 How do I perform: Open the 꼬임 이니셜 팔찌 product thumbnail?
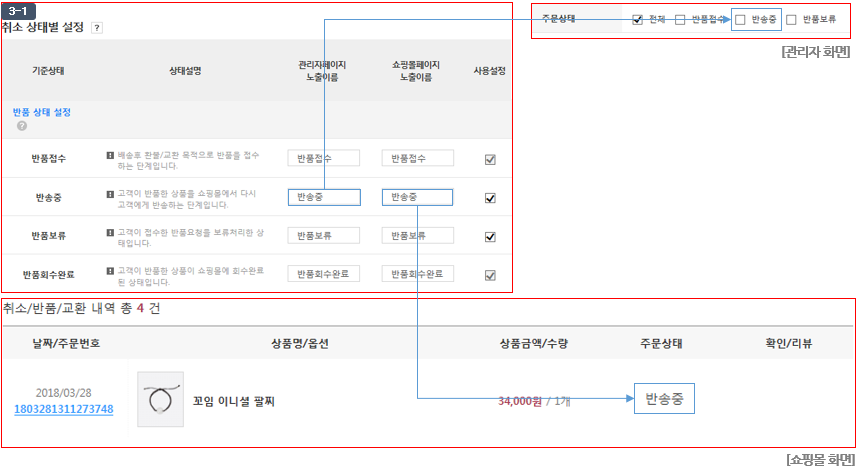pos(161,399)
